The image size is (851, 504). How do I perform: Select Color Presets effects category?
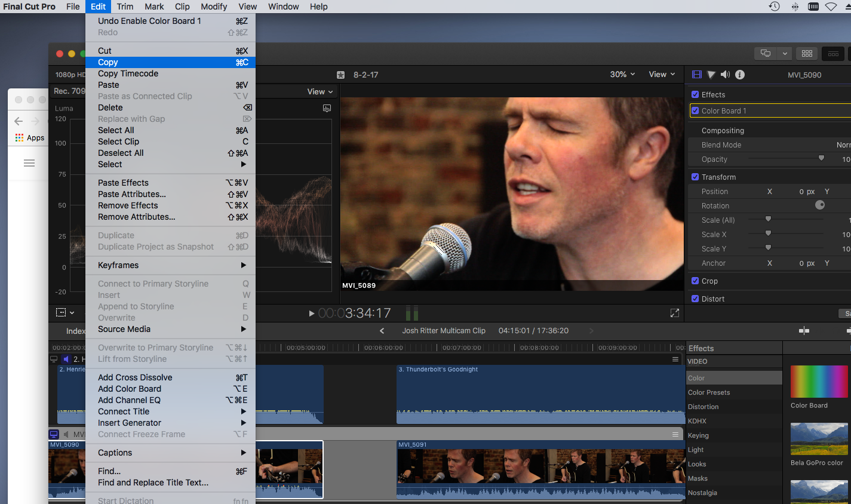coord(709,392)
